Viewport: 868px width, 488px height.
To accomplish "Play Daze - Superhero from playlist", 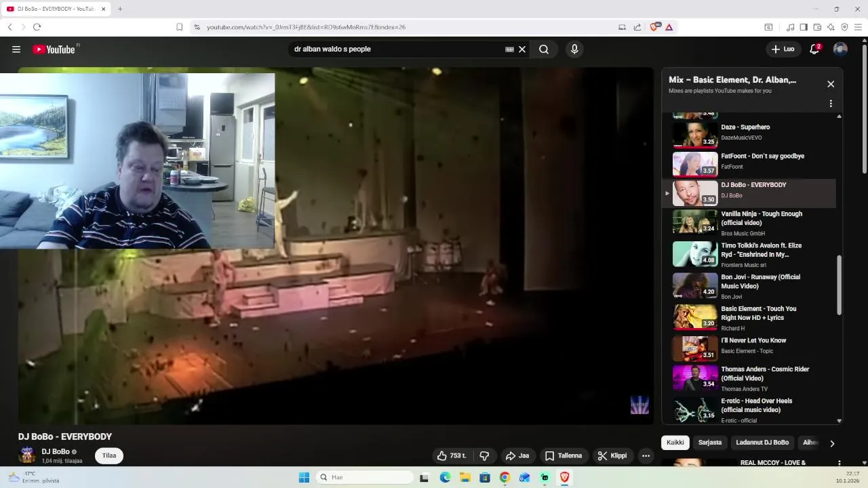I will click(x=749, y=134).
